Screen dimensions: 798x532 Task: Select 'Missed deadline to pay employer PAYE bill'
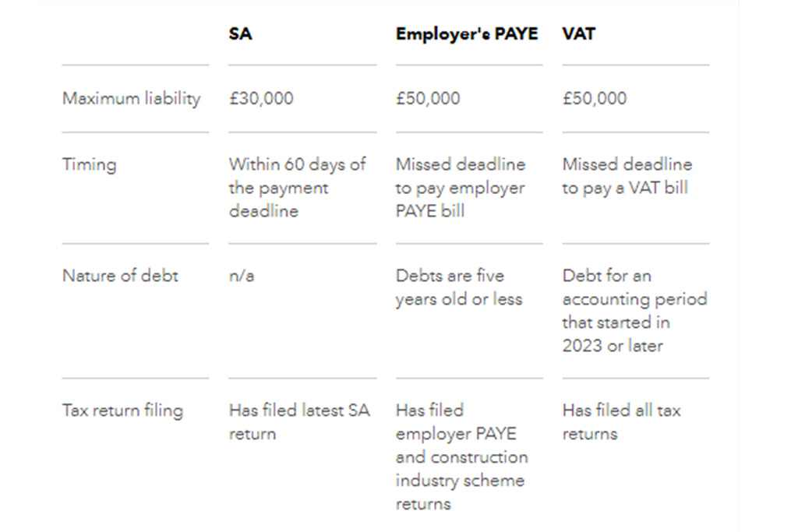(460, 188)
